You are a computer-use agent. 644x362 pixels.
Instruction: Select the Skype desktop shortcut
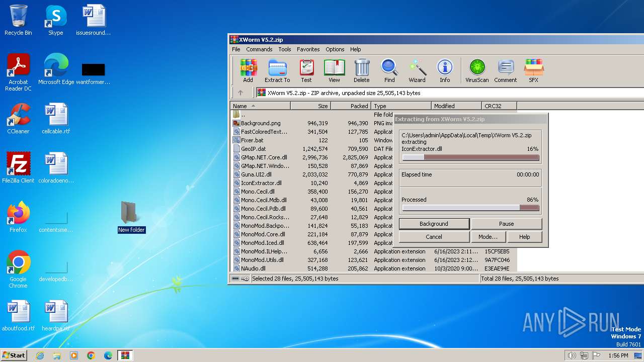(55, 20)
